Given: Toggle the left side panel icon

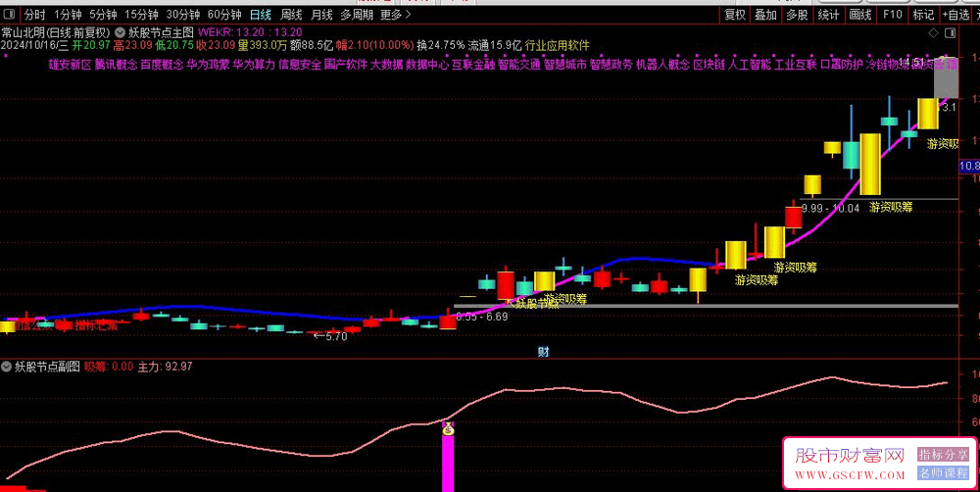Looking at the screenshot, I should click(x=10, y=15).
